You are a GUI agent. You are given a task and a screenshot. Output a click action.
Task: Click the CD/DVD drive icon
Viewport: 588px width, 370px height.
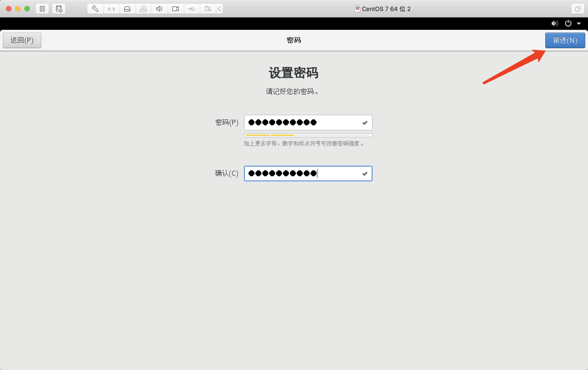pos(143,9)
